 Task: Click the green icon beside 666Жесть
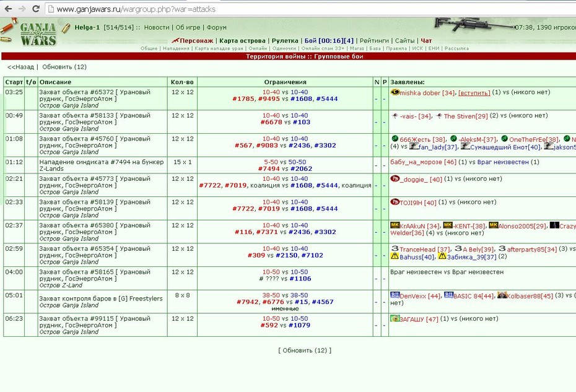(x=395, y=139)
